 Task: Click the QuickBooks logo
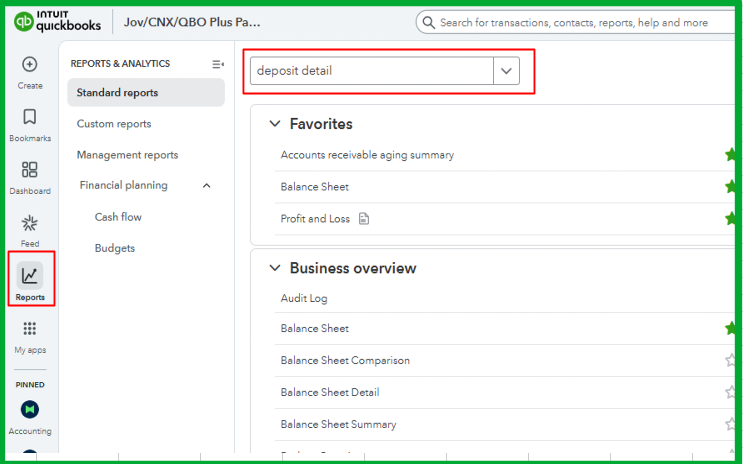pyautogui.click(x=59, y=21)
